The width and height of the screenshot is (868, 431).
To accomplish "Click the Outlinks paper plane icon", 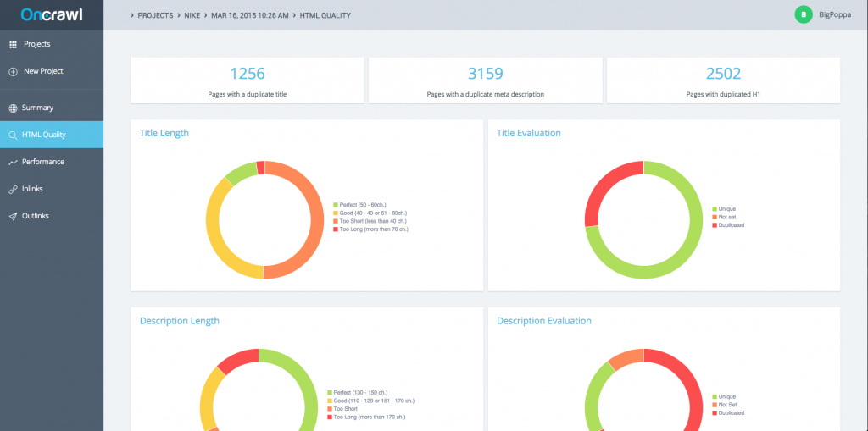I will (14, 216).
